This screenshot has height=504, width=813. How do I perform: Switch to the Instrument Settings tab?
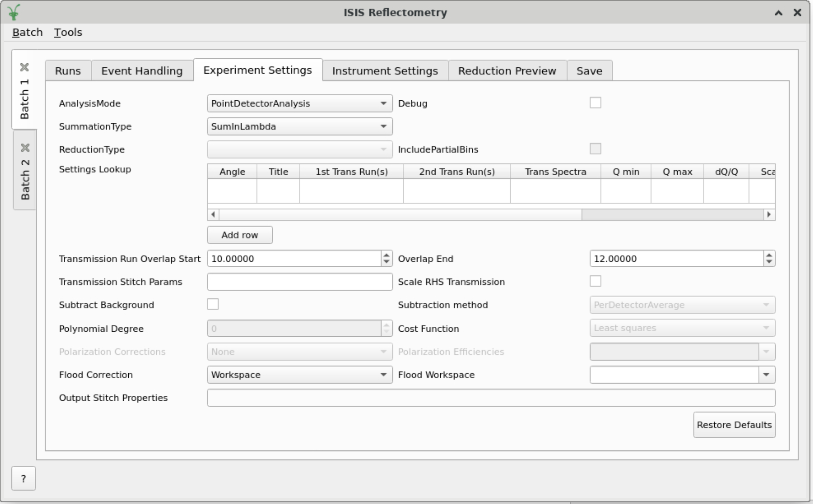385,71
